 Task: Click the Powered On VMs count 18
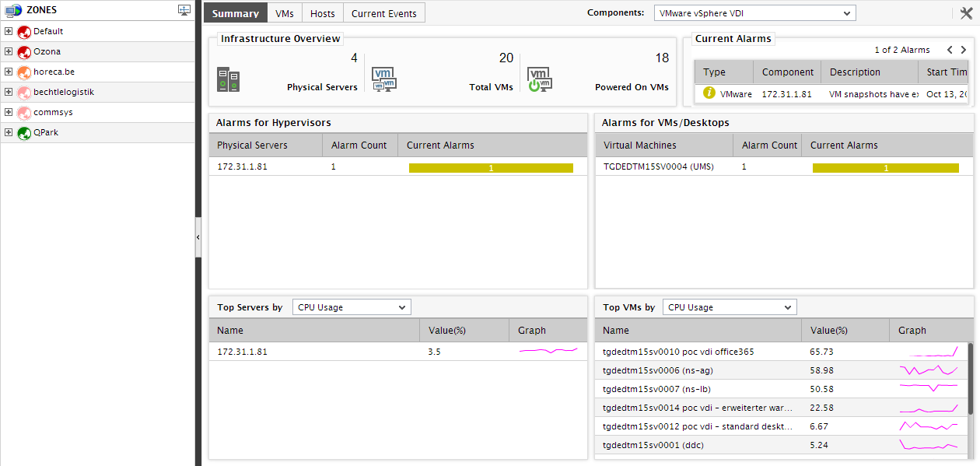[x=662, y=58]
